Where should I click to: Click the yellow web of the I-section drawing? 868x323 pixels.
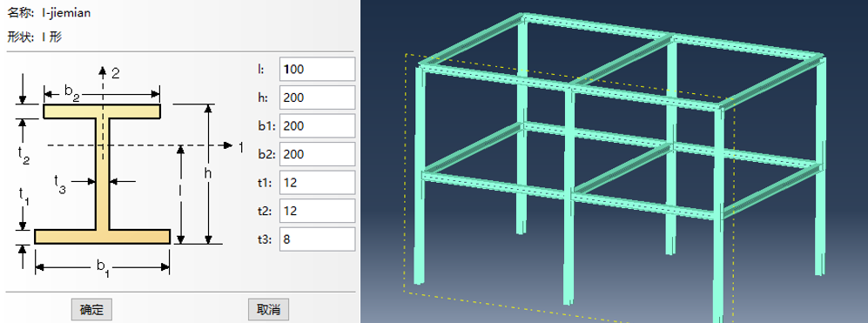click(x=103, y=173)
